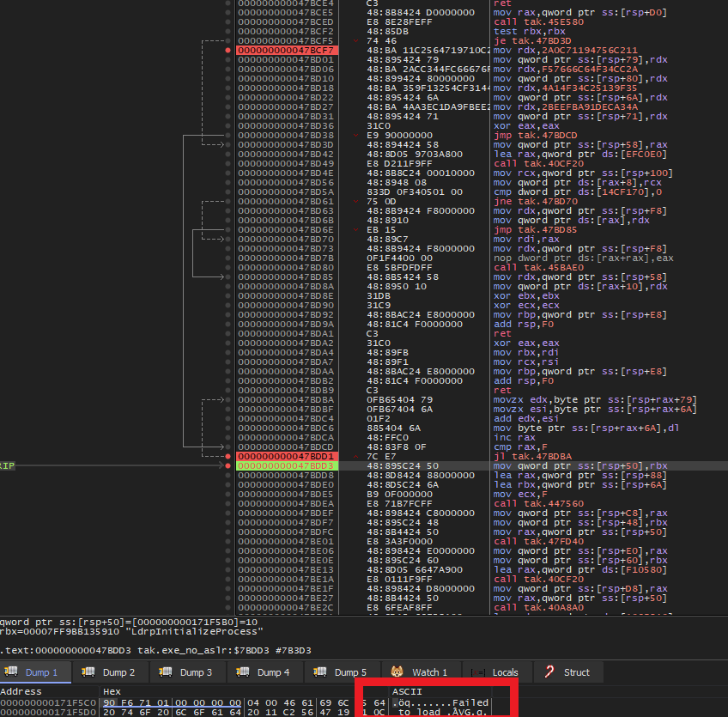Show the Locals tab
This screenshot has width=728, height=717.
(x=498, y=672)
